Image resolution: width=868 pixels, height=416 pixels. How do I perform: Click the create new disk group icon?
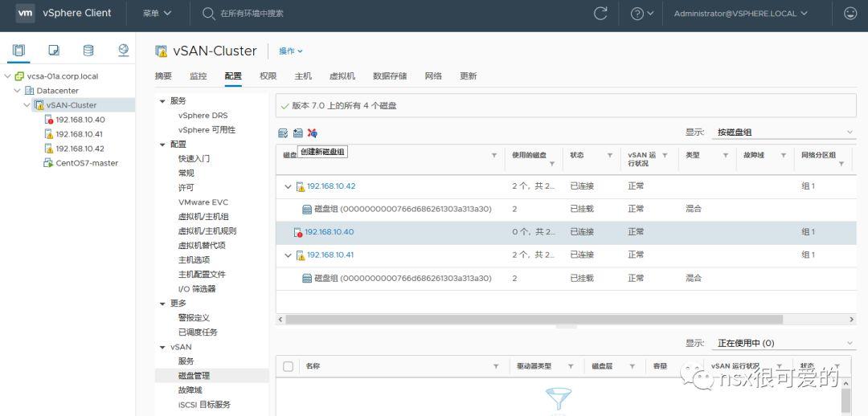[x=298, y=133]
